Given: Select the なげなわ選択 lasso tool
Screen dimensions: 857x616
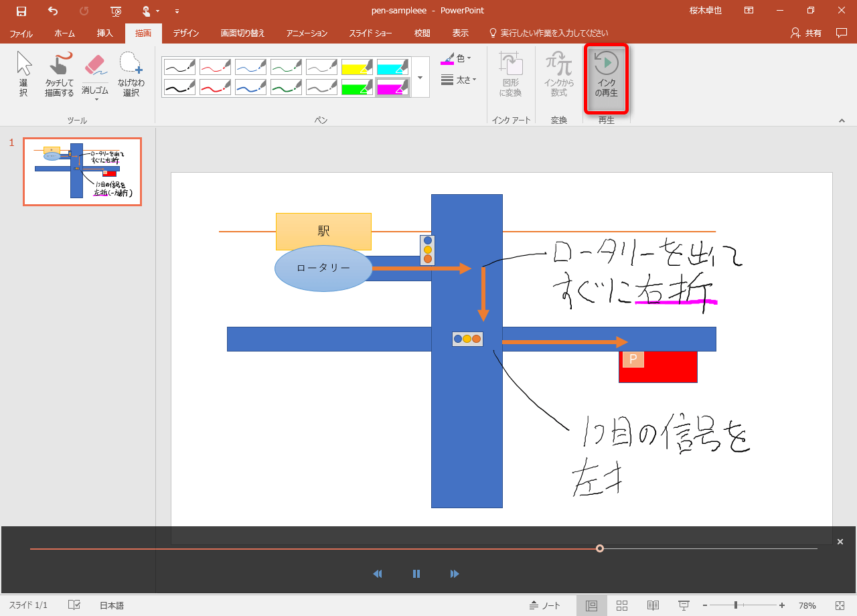Looking at the screenshot, I should point(131,75).
